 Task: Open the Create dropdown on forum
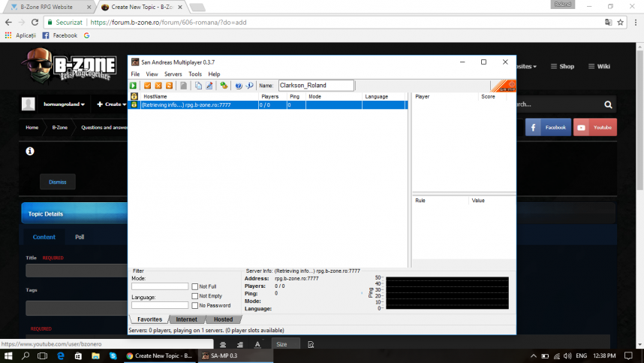[x=111, y=104]
